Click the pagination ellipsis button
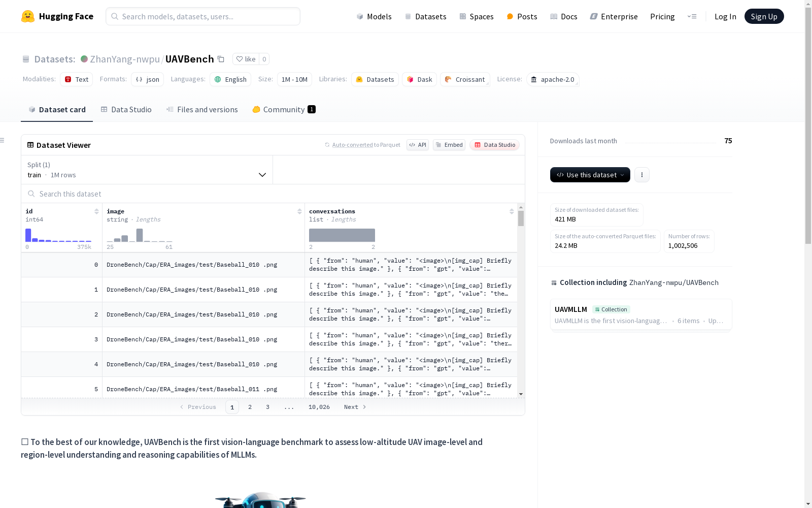This screenshot has height=508, width=812. click(289, 407)
